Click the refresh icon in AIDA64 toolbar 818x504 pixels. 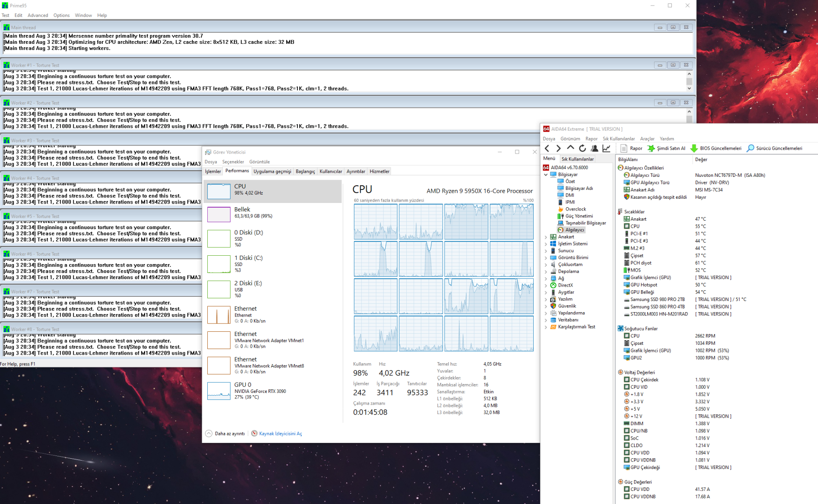click(x=582, y=148)
